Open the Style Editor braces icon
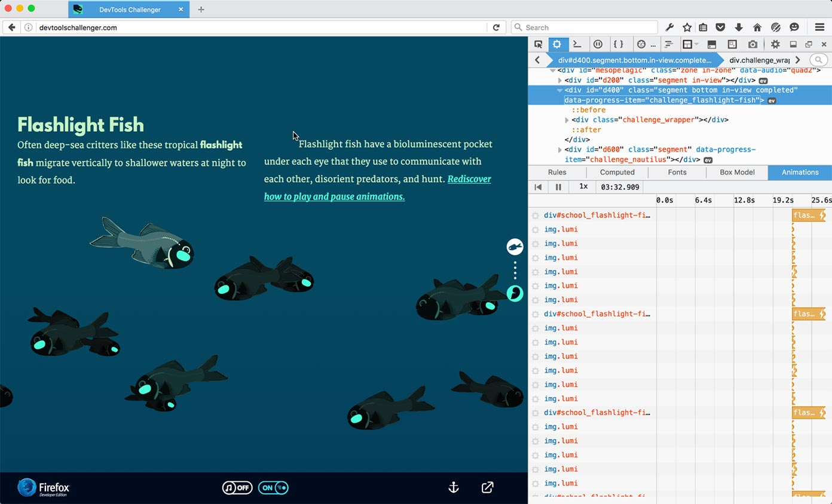 tap(619, 44)
